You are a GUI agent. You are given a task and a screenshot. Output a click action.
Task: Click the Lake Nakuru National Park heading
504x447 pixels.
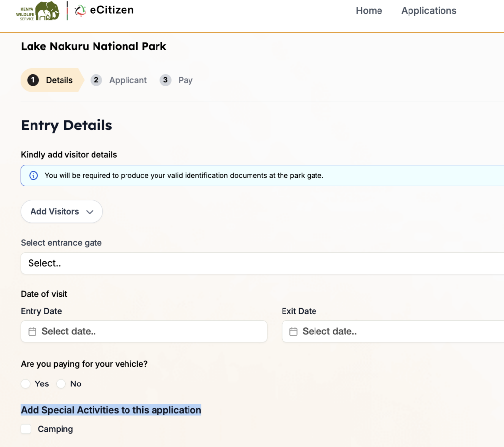point(94,46)
